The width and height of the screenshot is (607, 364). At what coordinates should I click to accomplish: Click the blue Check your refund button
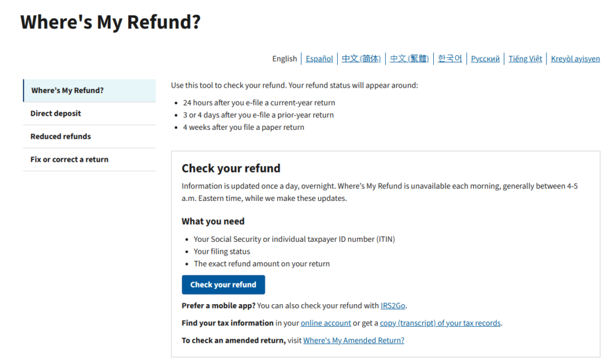tap(223, 285)
